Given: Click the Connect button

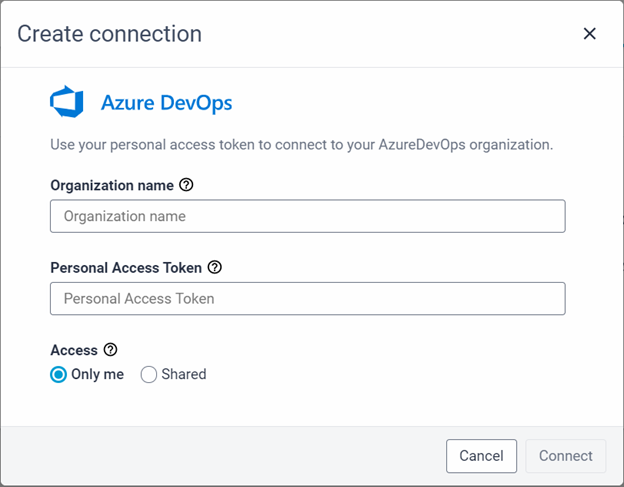Looking at the screenshot, I should (x=566, y=456).
